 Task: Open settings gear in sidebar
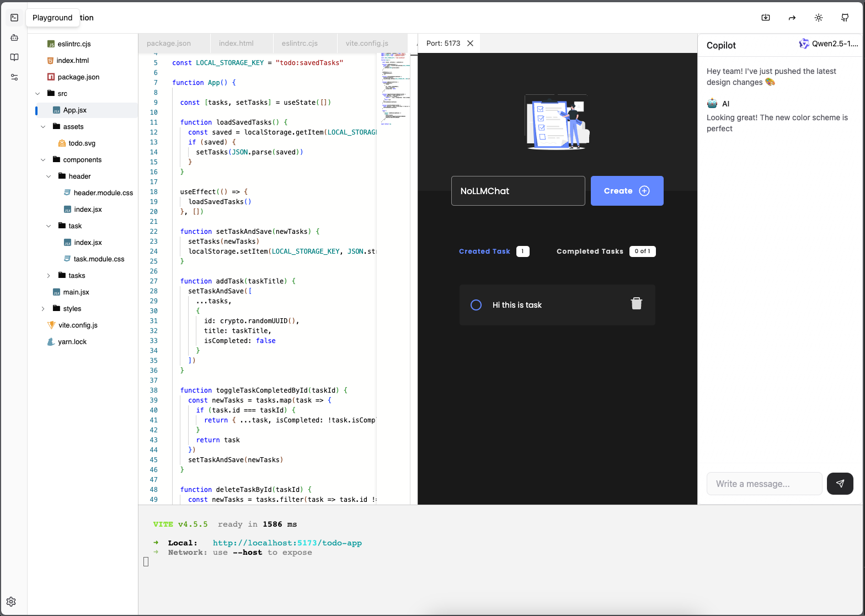pyautogui.click(x=11, y=602)
